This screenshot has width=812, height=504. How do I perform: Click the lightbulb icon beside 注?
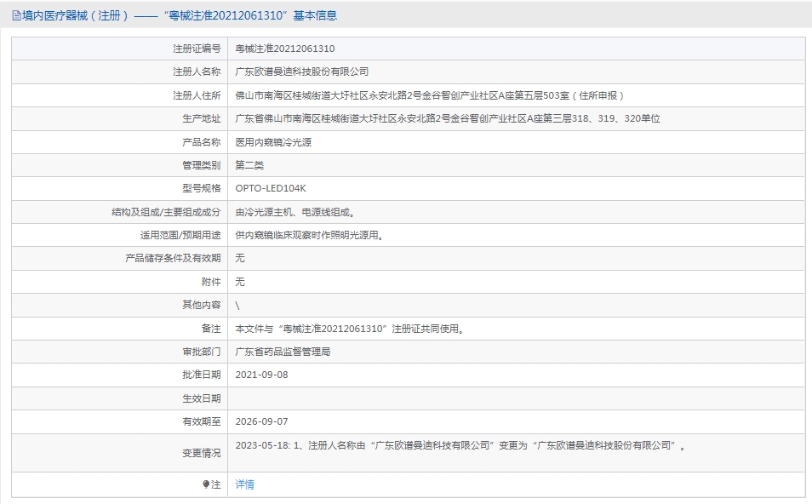tap(206, 484)
